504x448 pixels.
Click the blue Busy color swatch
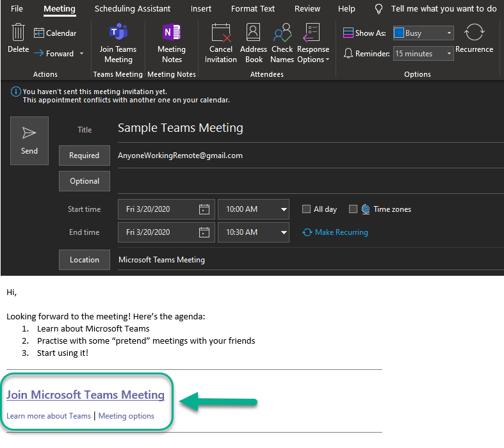point(399,33)
